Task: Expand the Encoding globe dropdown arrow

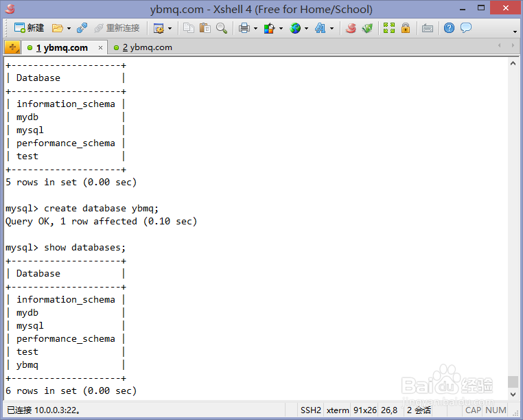Action: pos(307,29)
